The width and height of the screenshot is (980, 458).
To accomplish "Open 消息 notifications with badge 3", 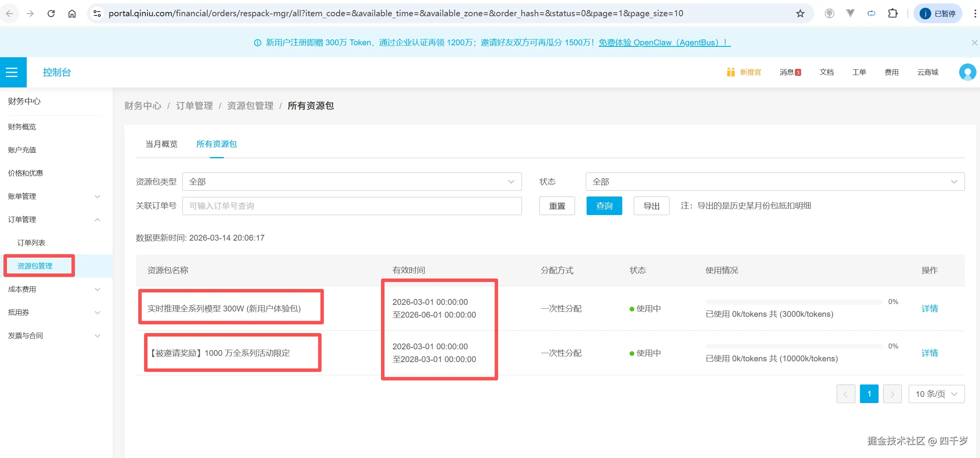I will 790,72.
